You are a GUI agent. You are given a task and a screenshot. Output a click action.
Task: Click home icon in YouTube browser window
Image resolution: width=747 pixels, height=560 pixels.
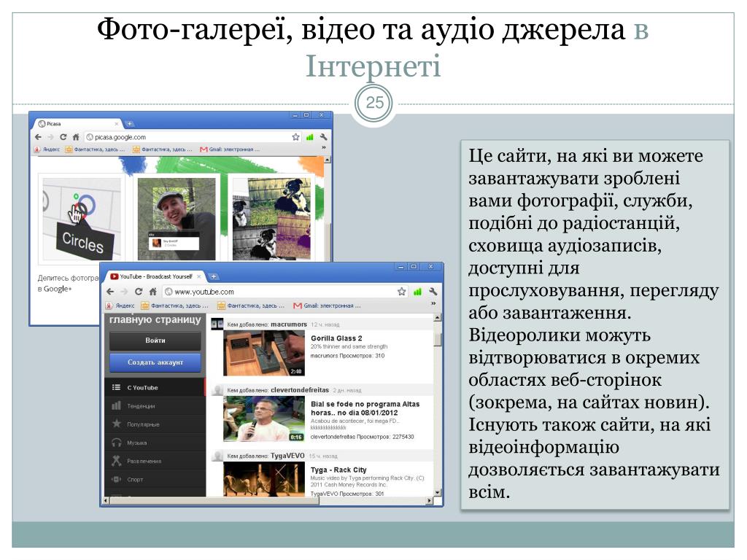153,292
